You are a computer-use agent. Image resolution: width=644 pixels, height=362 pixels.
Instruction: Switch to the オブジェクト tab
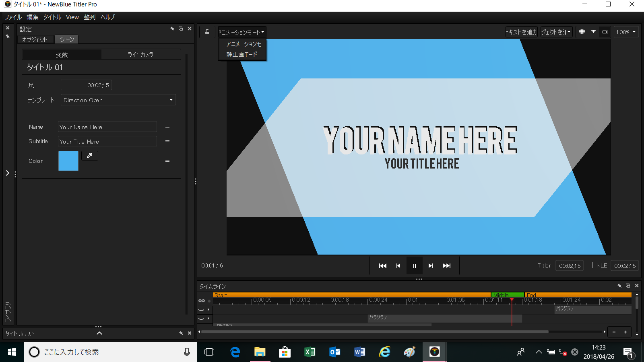[x=35, y=39]
